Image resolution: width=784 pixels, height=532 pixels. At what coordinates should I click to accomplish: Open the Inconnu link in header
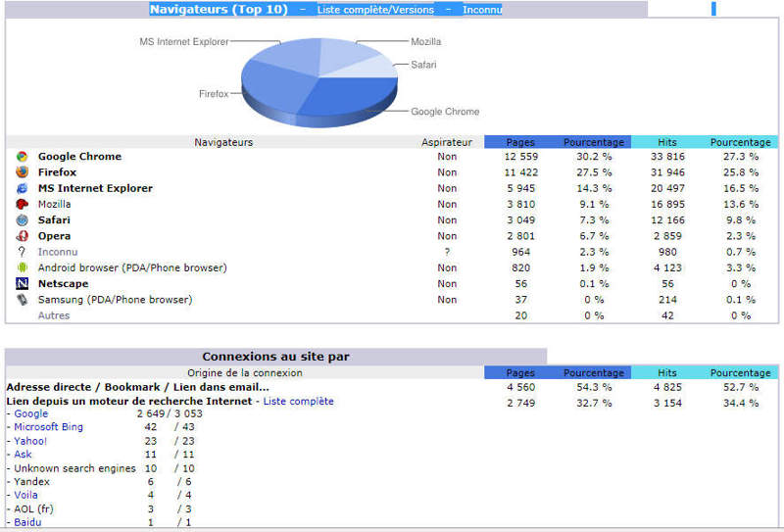click(x=482, y=10)
